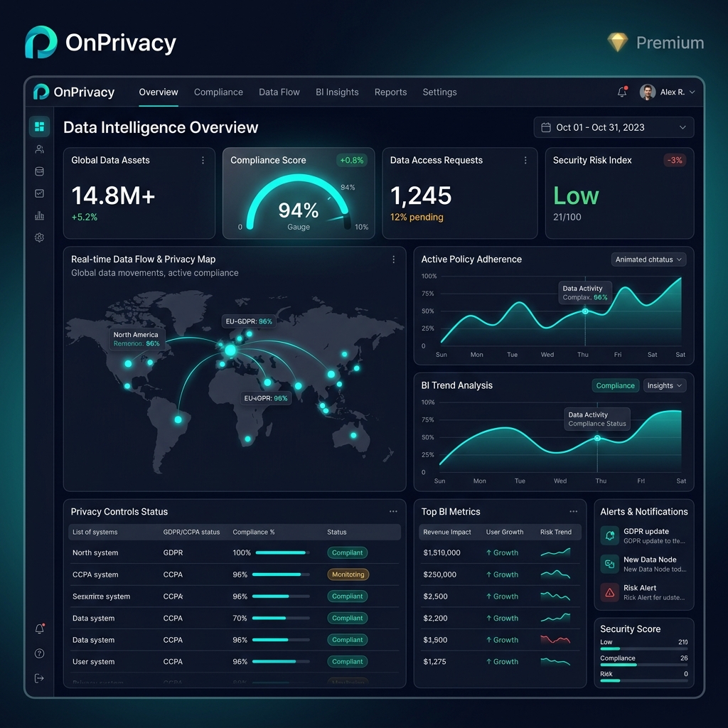Open the dashboard grid icon at sidebar top

click(39, 126)
